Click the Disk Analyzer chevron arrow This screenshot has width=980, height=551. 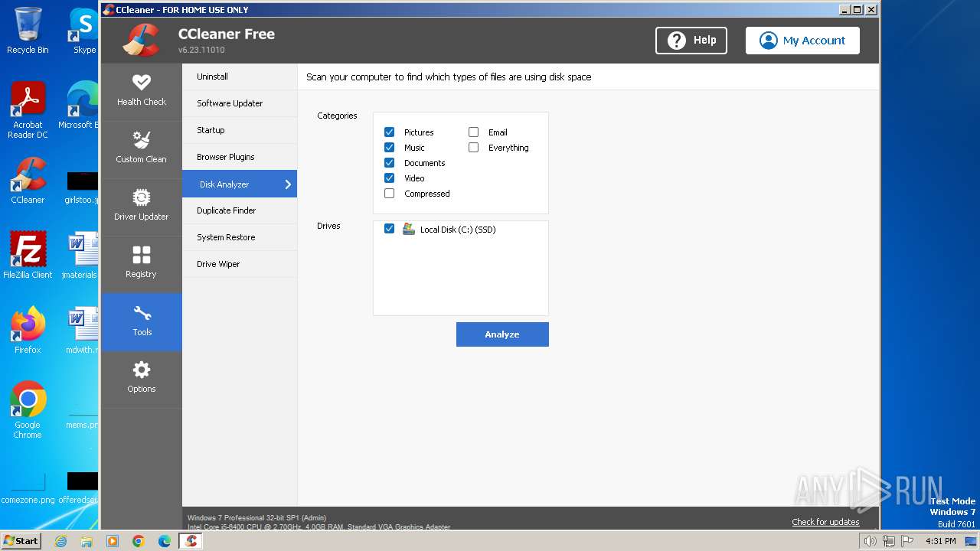(288, 184)
